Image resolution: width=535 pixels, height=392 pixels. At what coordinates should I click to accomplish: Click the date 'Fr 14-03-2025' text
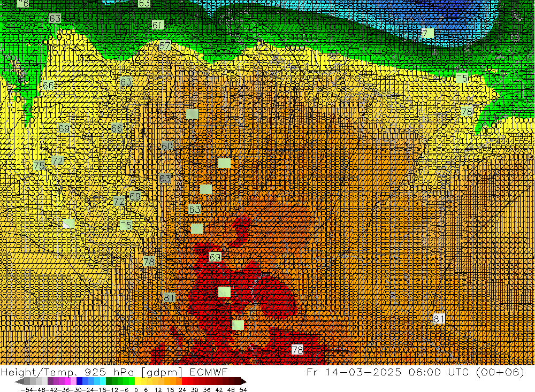point(354,372)
